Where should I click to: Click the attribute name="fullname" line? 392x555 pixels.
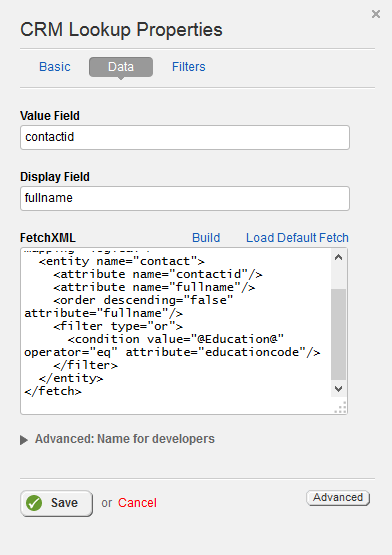[x=154, y=287]
